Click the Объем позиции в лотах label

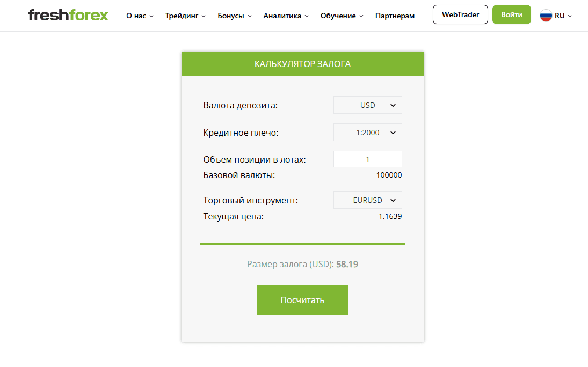pyautogui.click(x=255, y=159)
